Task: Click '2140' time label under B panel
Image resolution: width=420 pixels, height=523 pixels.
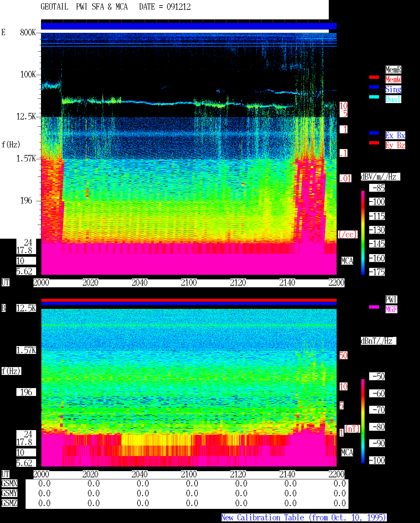Action: coord(287,474)
